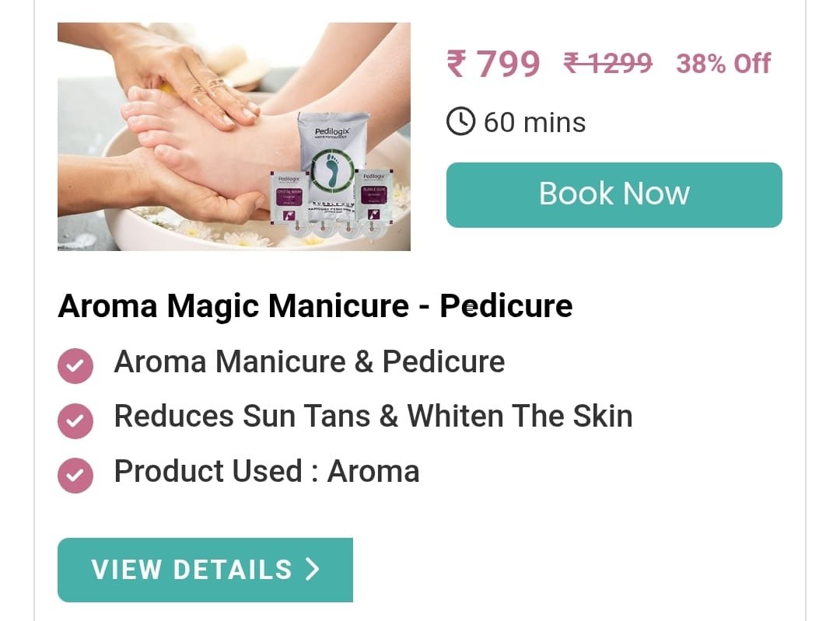Click the right Pedilogix Bubble Gum sachet
840x621 pixels.
[x=374, y=195]
